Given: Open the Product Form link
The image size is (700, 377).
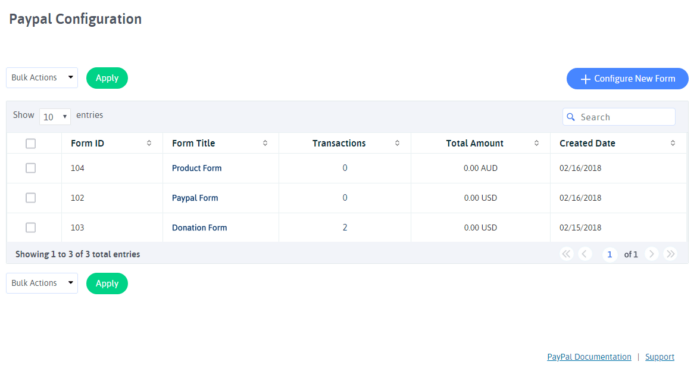Looking at the screenshot, I should (197, 168).
